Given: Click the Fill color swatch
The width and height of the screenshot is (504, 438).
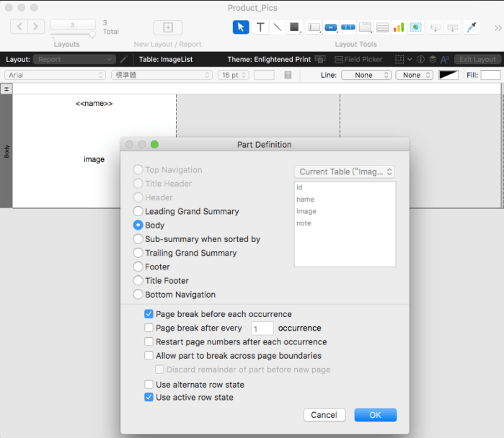Looking at the screenshot, I should [490, 75].
